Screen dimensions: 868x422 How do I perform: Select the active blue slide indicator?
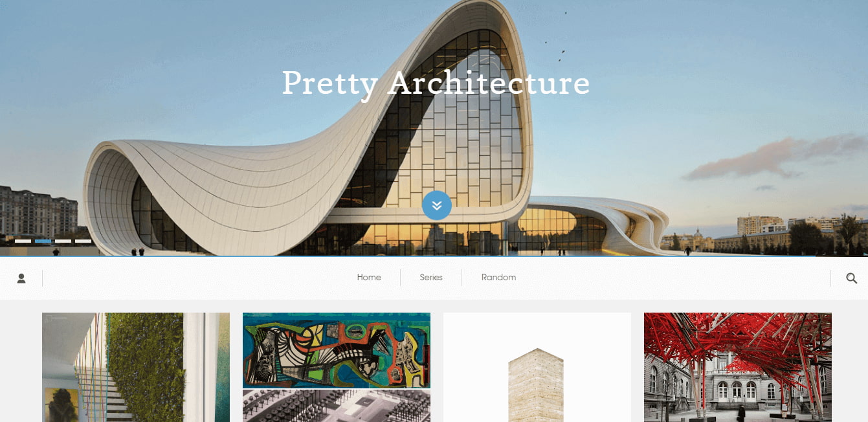pos(43,241)
